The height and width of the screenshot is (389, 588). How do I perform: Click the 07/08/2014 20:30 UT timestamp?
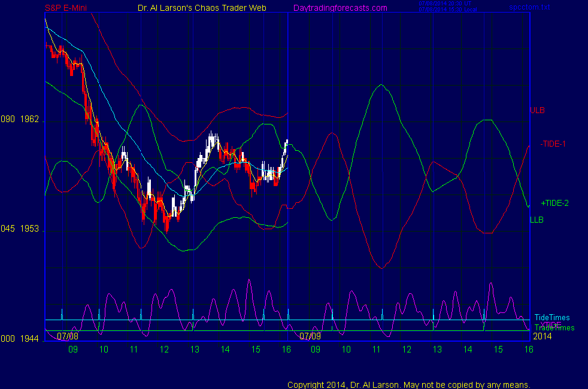point(445,4)
